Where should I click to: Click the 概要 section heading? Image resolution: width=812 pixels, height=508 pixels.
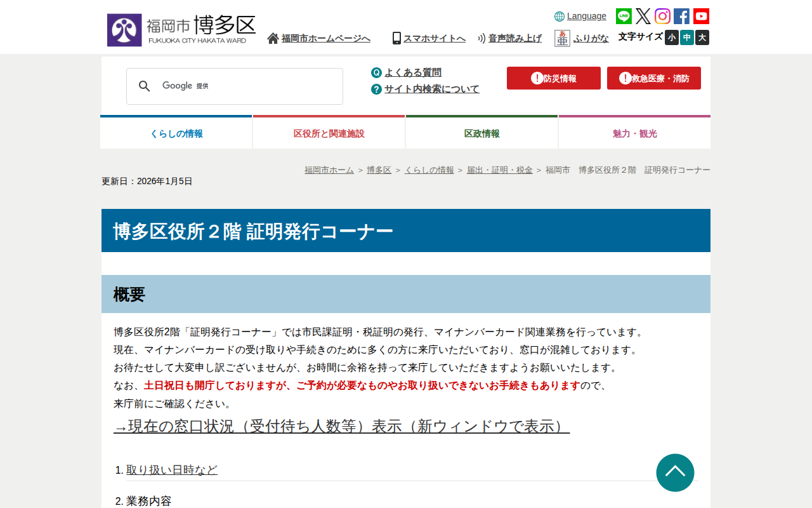pyautogui.click(x=129, y=294)
